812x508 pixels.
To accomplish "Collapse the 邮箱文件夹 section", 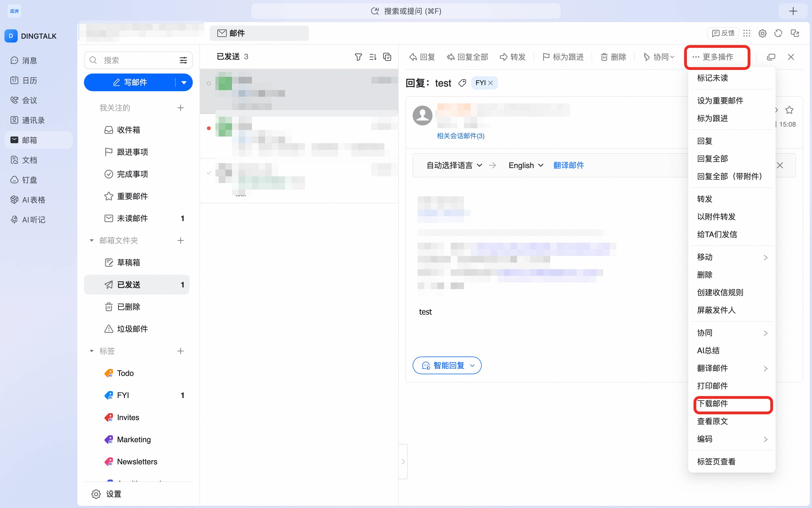I will pos(92,240).
